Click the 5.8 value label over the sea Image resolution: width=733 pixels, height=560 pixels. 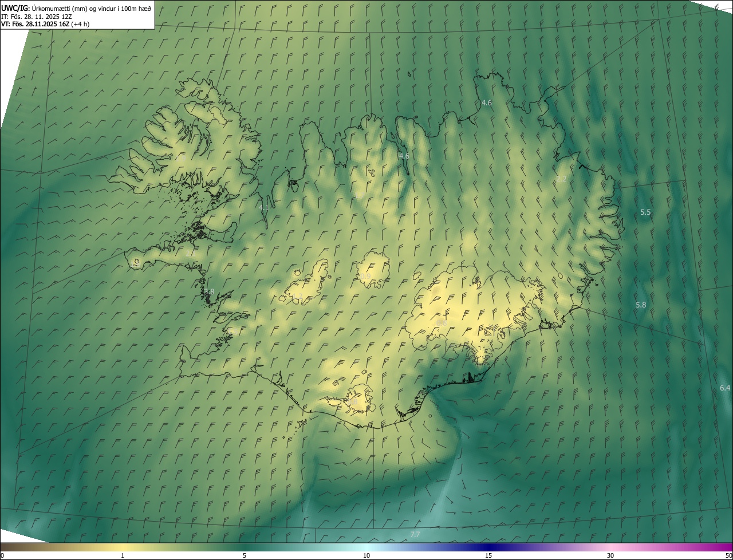click(641, 305)
